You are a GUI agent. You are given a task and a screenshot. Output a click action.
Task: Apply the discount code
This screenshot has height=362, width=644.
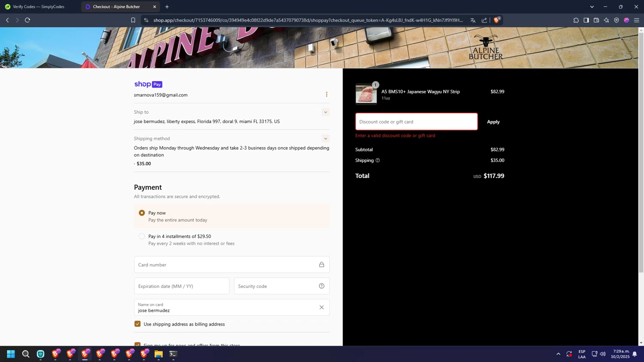coord(493,122)
